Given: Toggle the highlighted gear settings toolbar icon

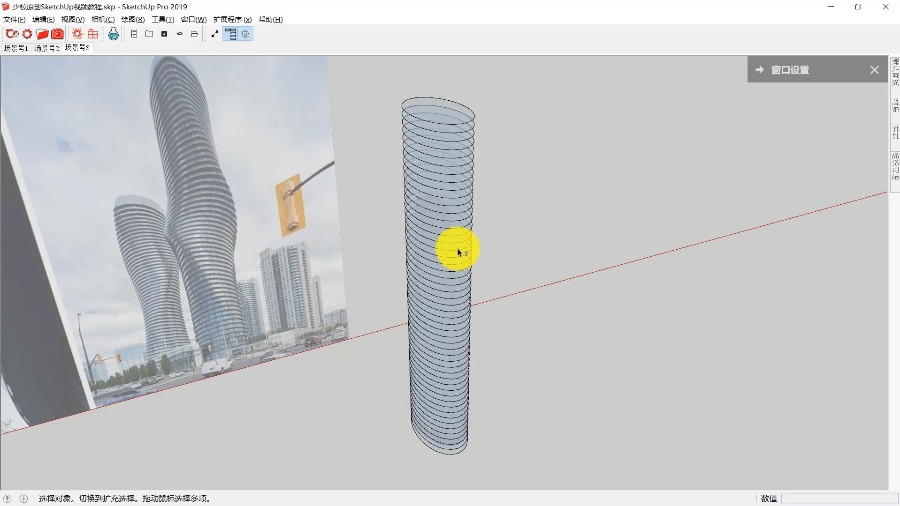Looking at the screenshot, I should pyautogui.click(x=246, y=34).
